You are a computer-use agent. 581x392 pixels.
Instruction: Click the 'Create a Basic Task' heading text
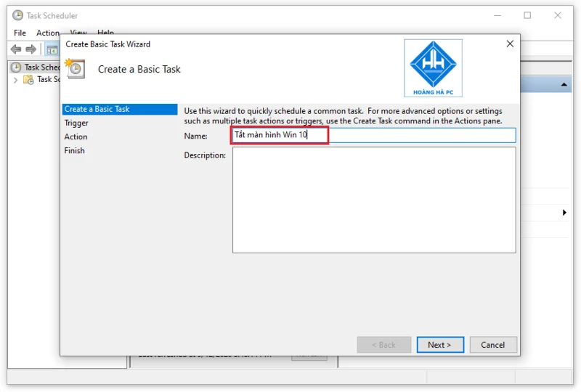pyautogui.click(x=139, y=69)
